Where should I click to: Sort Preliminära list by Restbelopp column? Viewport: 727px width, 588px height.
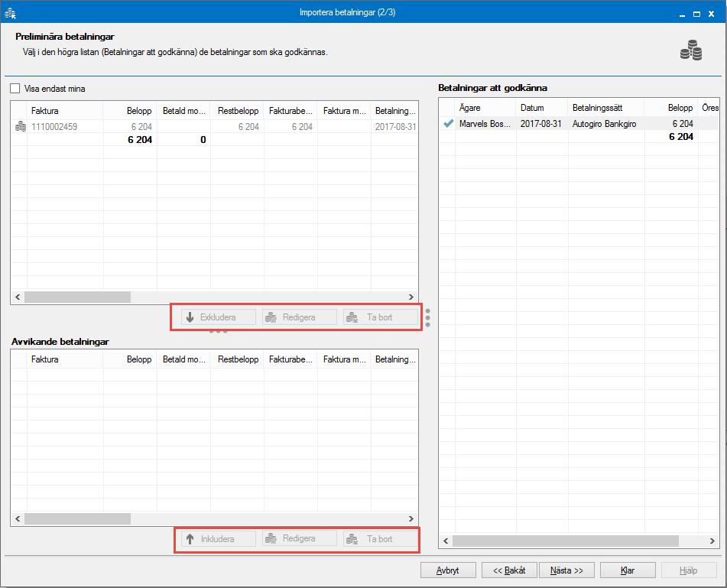point(238,111)
